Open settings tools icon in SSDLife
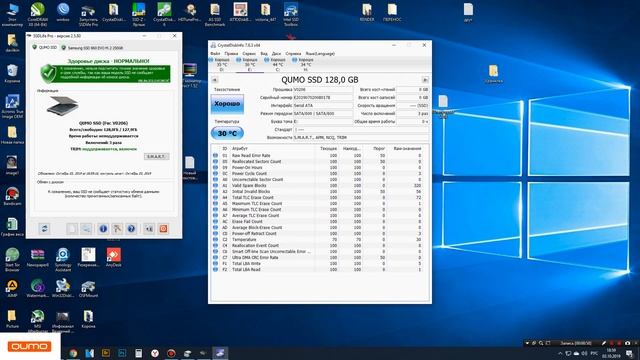 coord(117,229)
